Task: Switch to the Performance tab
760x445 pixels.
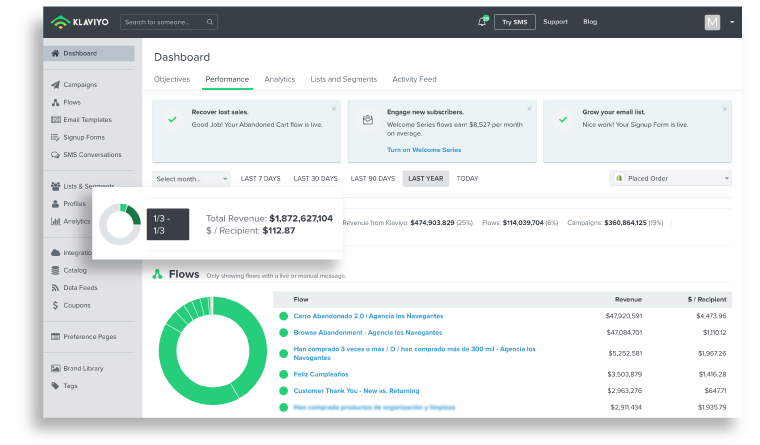Action: click(227, 79)
